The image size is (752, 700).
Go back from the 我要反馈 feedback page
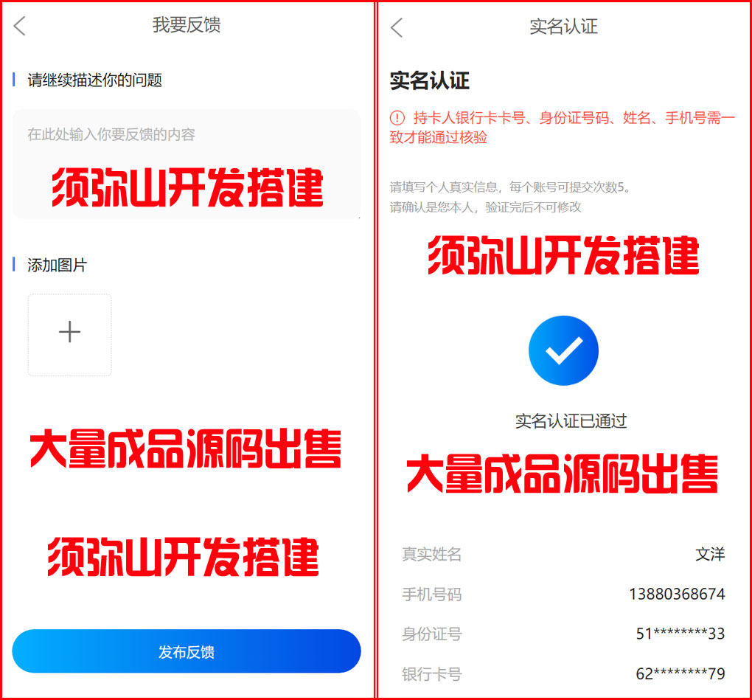(x=20, y=26)
